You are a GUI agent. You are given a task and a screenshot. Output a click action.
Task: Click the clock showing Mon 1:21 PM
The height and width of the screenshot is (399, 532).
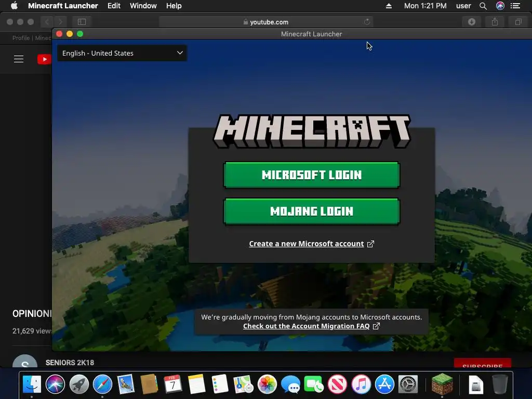[425, 6]
